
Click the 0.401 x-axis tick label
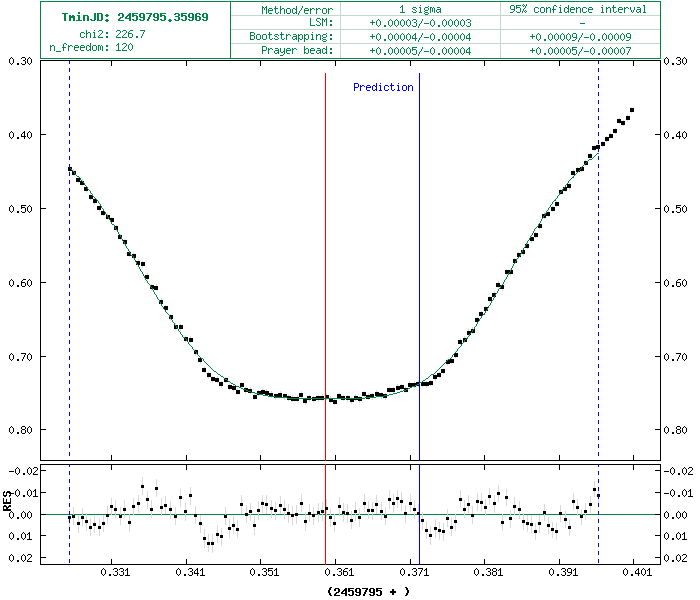click(x=637, y=573)
